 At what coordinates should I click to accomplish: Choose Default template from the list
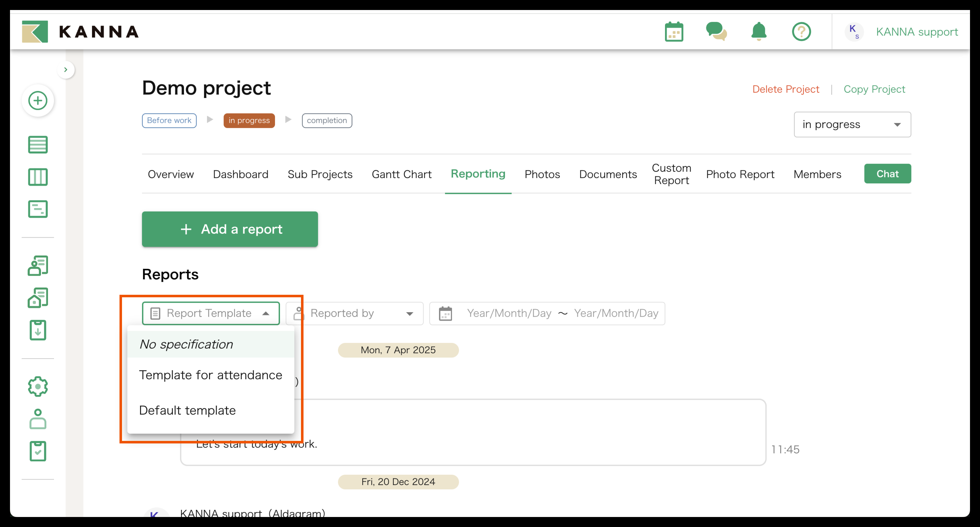pos(187,410)
